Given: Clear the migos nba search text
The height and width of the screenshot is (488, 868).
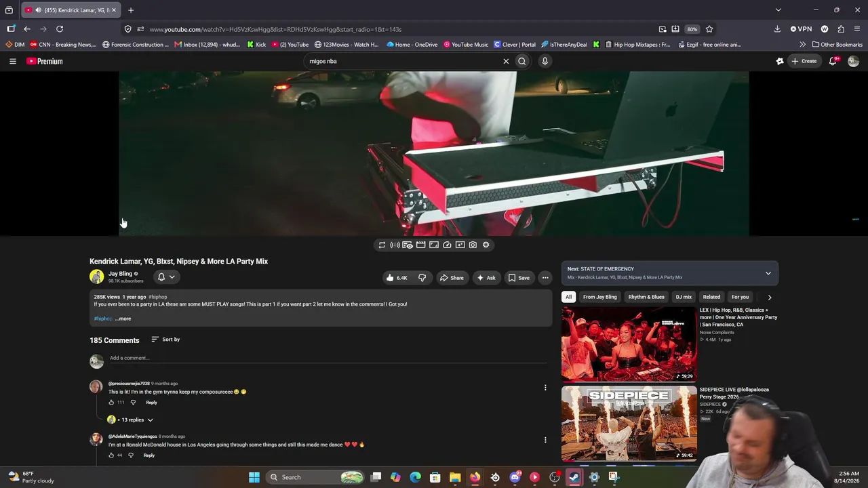Looking at the screenshot, I should tap(506, 61).
